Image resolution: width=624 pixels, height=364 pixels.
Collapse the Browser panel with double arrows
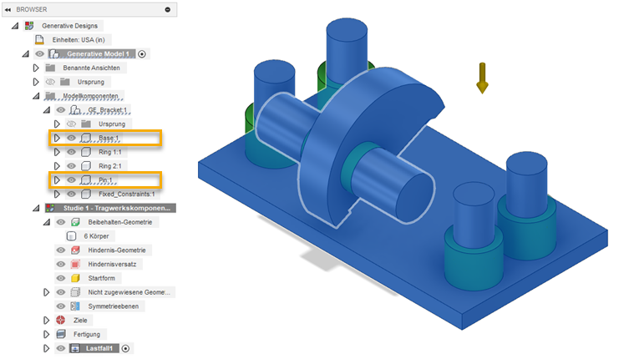[x=8, y=9]
